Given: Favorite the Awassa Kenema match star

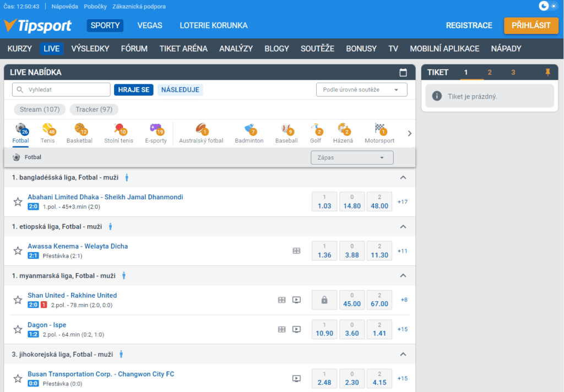Looking at the screenshot, I should [18, 251].
